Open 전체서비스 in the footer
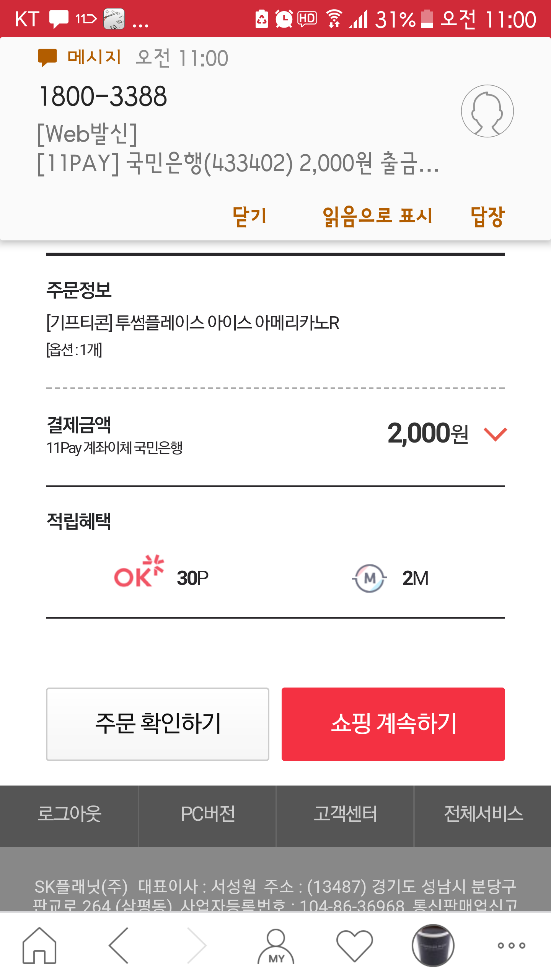The width and height of the screenshot is (551, 980). pyautogui.click(x=483, y=813)
